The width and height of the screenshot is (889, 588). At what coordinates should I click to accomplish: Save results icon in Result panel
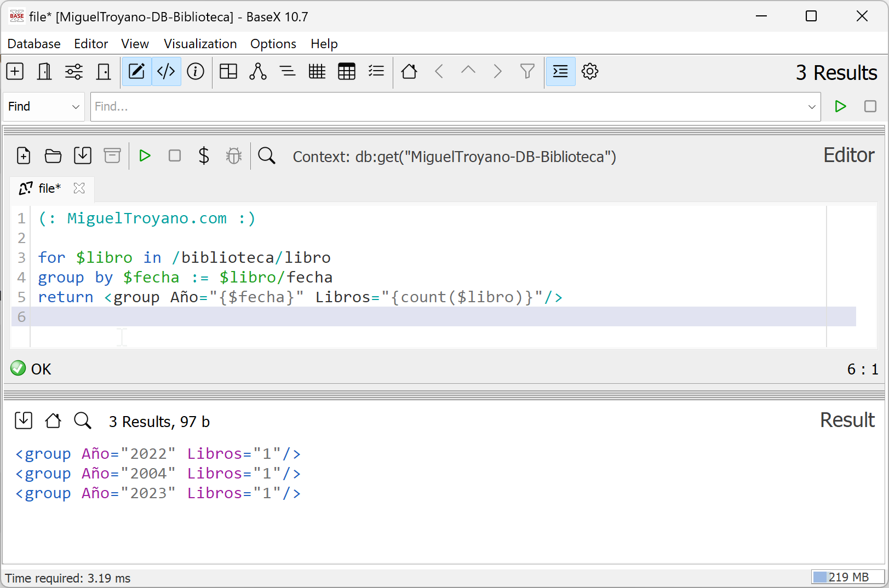tap(24, 420)
